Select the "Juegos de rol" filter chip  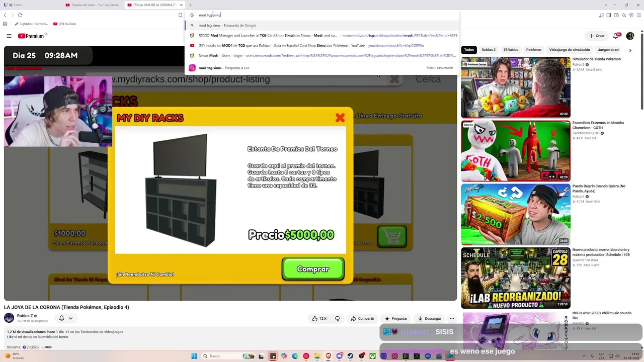tap(609, 50)
